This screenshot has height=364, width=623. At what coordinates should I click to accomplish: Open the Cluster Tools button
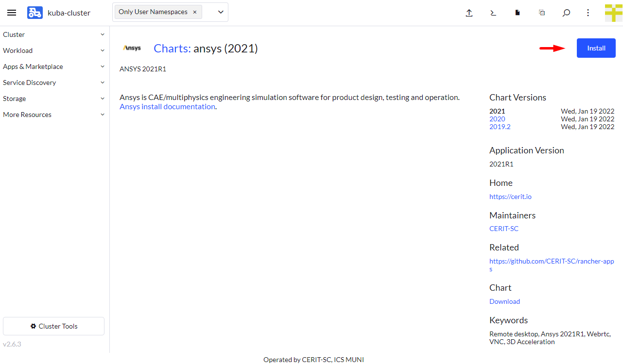pos(53,326)
